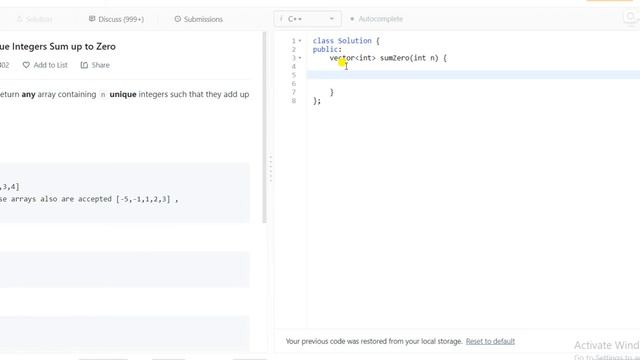Click 'sumZero(int n)' function signature
Screen dimensions: 640x360
[x=409, y=58]
